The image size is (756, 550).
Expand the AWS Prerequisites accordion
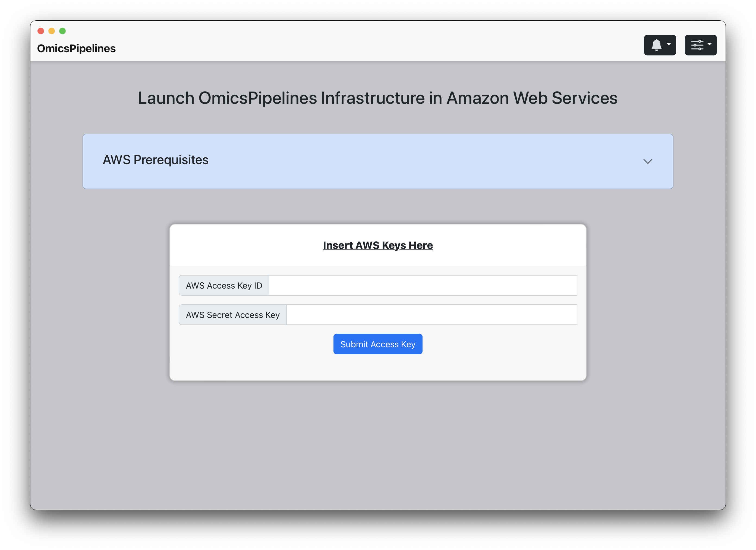click(x=378, y=161)
